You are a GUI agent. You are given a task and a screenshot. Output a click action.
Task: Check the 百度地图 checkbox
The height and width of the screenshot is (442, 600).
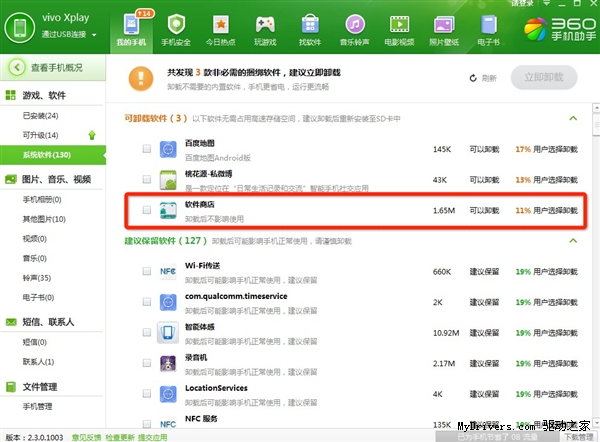pos(147,148)
